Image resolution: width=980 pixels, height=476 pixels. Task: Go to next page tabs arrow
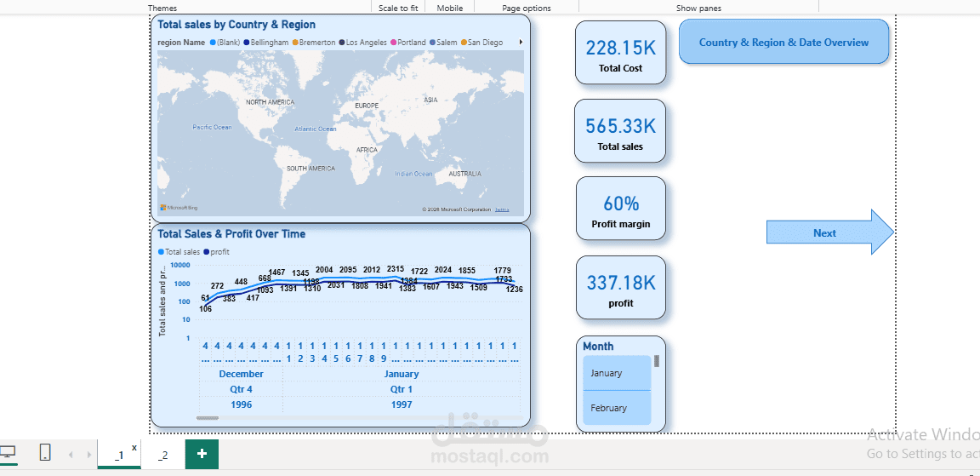click(89, 455)
